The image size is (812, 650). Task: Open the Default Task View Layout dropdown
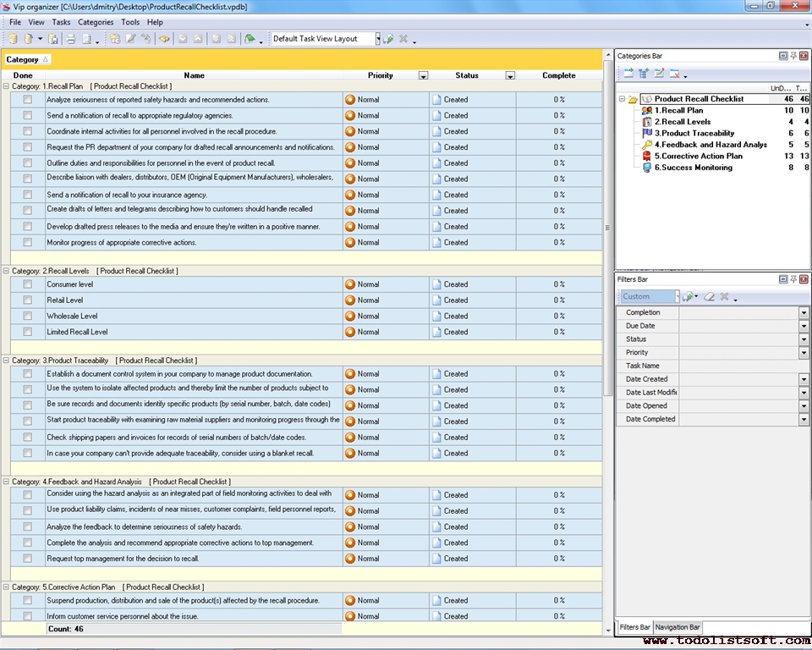[378, 39]
